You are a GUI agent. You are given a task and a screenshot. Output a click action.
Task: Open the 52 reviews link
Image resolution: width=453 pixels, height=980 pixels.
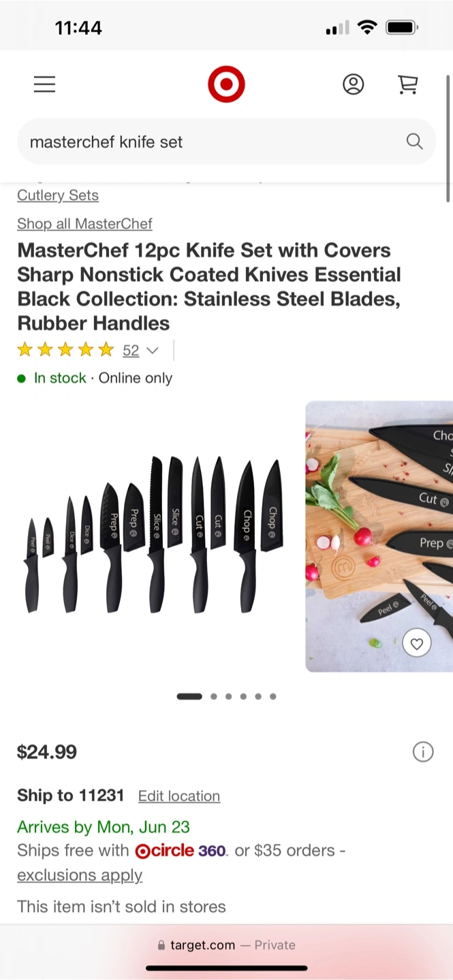click(131, 350)
